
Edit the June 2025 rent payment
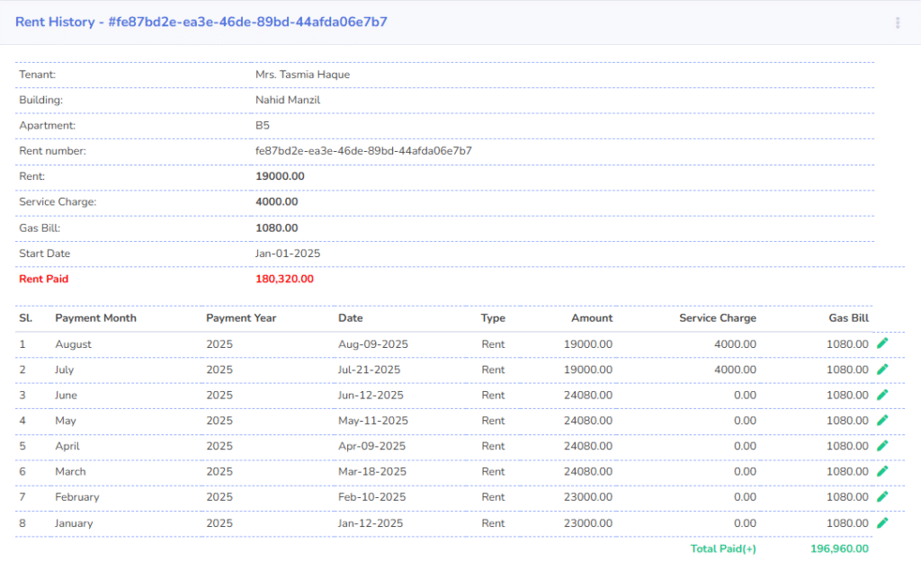[882, 395]
